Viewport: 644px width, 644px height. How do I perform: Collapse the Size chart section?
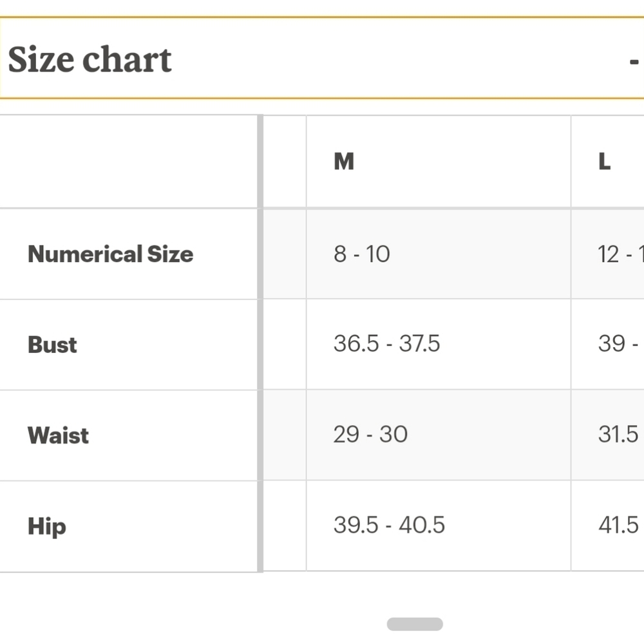pos(322,58)
